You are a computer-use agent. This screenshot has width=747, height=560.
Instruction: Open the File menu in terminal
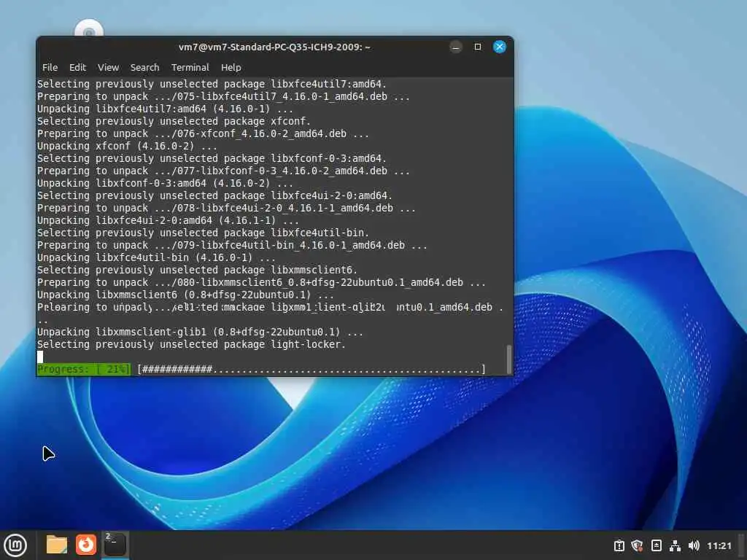(50, 68)
